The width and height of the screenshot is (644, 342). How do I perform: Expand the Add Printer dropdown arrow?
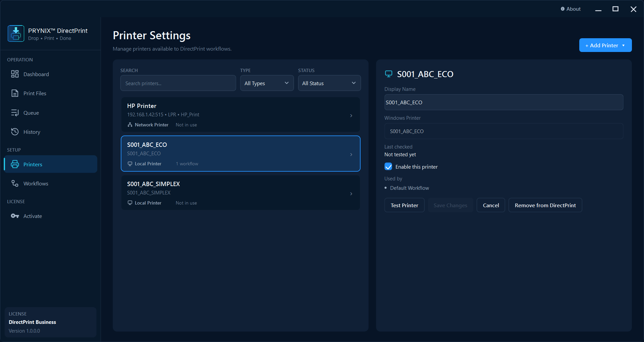tap(624, 46)
